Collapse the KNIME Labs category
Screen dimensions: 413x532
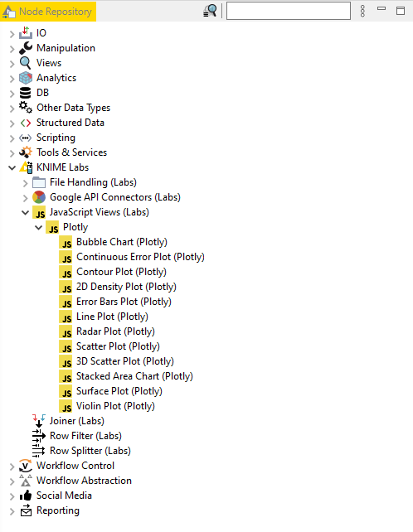tap(12, 167)
